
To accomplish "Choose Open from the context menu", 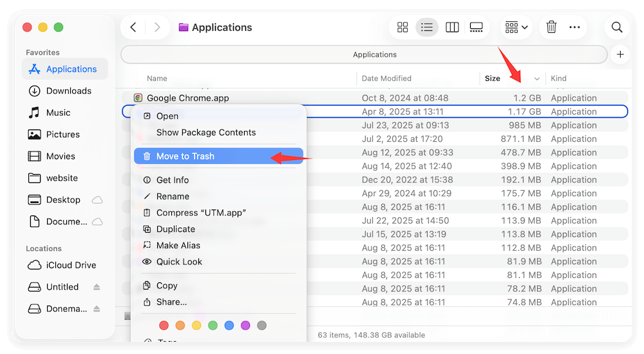I will [218, 116].
